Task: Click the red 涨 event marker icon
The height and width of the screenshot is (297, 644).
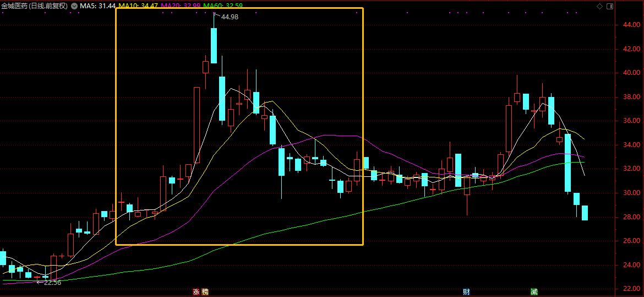Action: pos(197,292)
